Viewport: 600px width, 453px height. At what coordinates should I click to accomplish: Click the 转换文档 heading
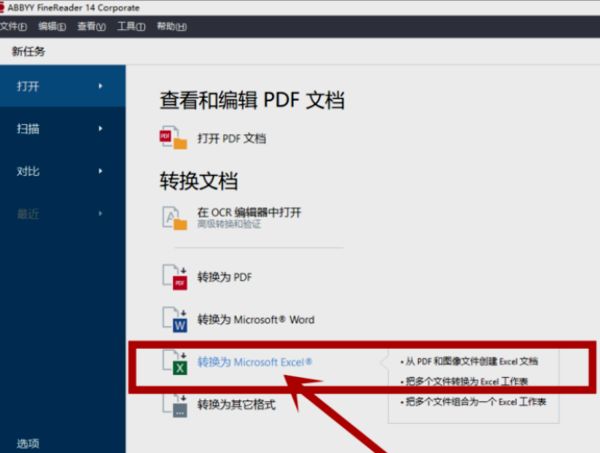[199, 181]
